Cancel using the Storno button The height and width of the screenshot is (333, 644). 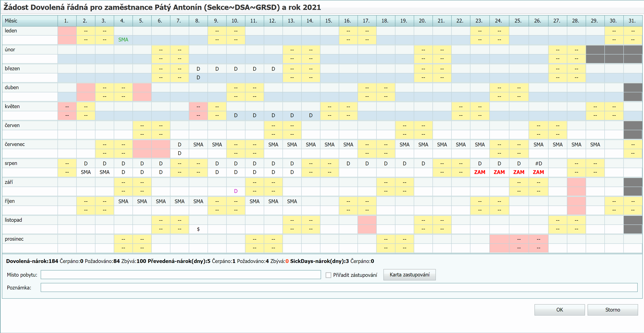tap(612, 310)
